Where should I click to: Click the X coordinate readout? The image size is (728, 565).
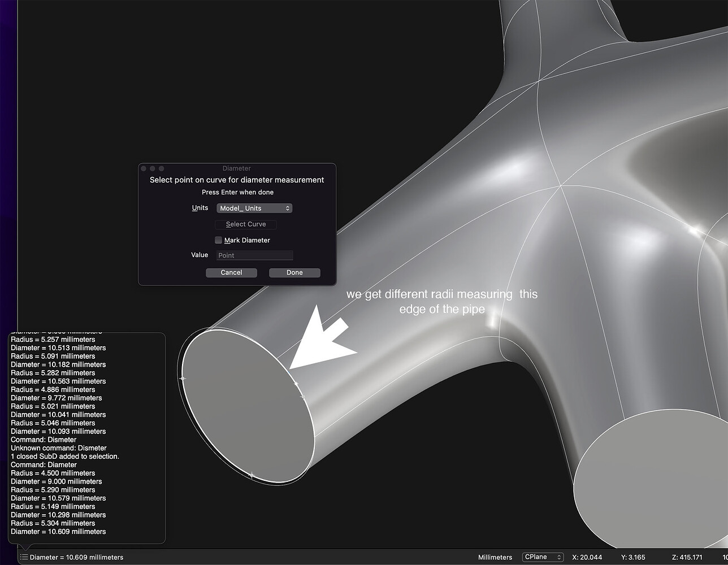tap(587, 557)
